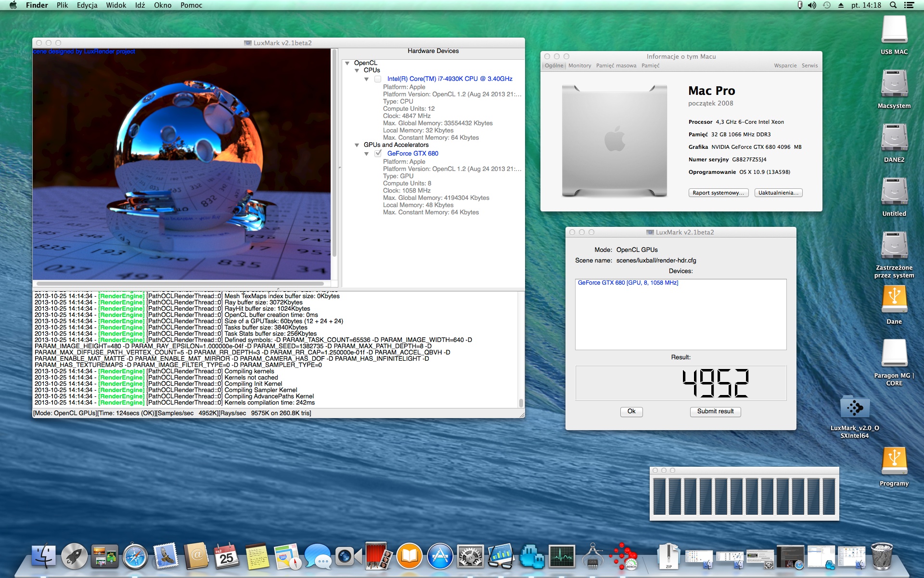Open System Preferences gear in Dock
This screenshot has height=578, width=924.
470,556
